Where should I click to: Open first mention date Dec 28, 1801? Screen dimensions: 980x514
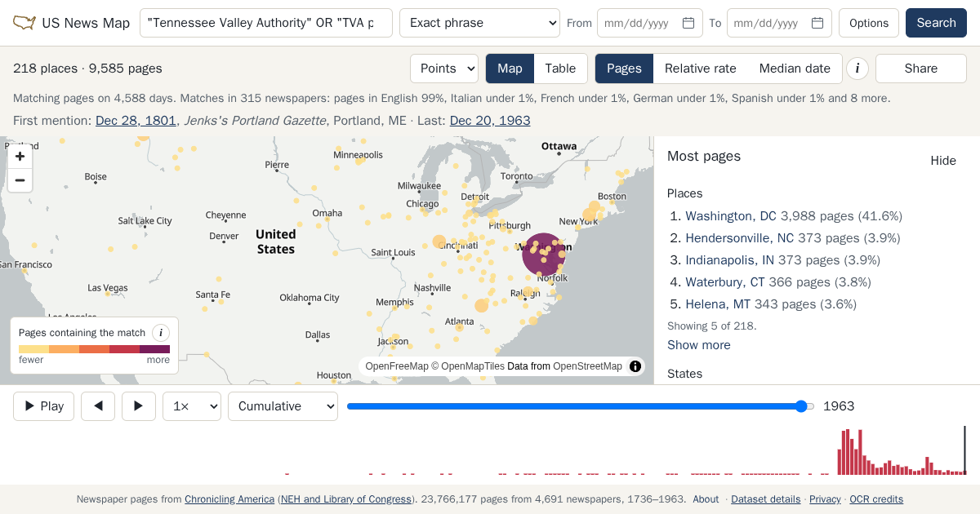(x=136, y=121)
